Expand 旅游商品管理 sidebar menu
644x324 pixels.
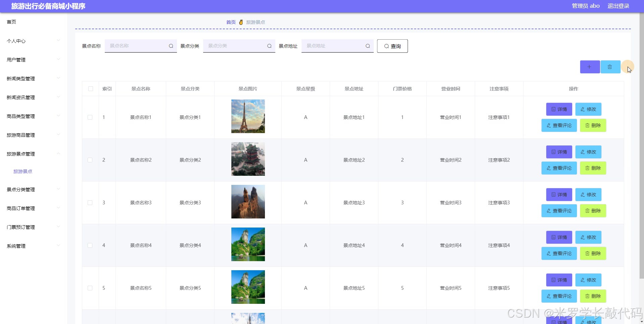[x=34, y=135]
